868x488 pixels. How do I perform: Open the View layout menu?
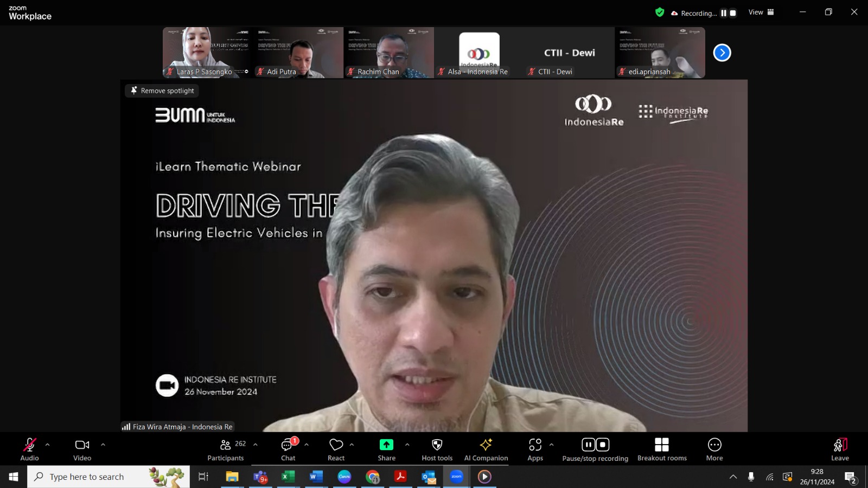pos(761,12)
